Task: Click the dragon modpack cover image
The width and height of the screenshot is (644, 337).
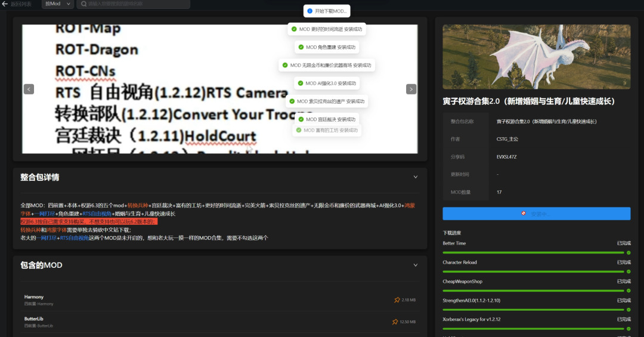Action: pyautogui.click(x=536, y=57)
